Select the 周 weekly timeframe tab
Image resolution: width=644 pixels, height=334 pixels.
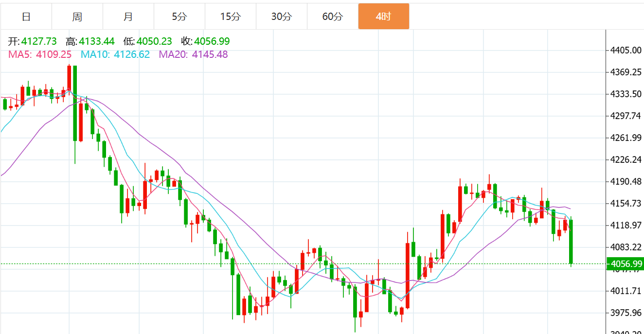point(77,17)
